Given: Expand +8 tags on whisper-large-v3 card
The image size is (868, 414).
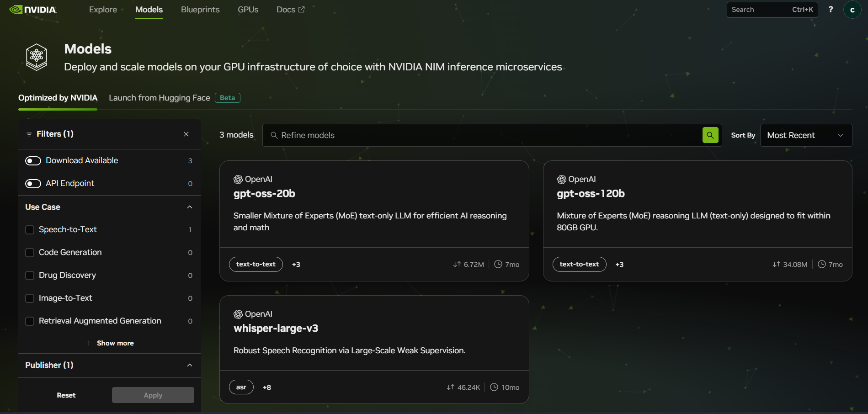Looking at the screenshot, I should coord(267,387).
